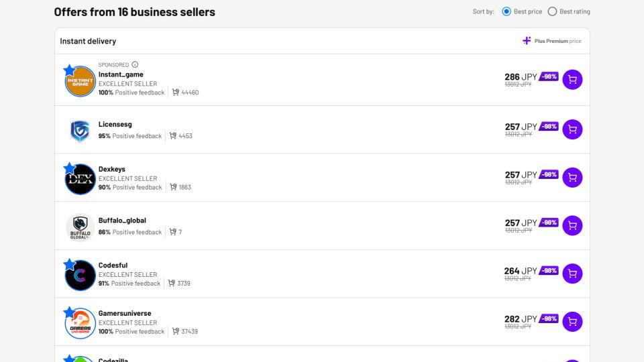Click the Gamersuniverse seller logo
Screen dimensions: 644x362
80,323
